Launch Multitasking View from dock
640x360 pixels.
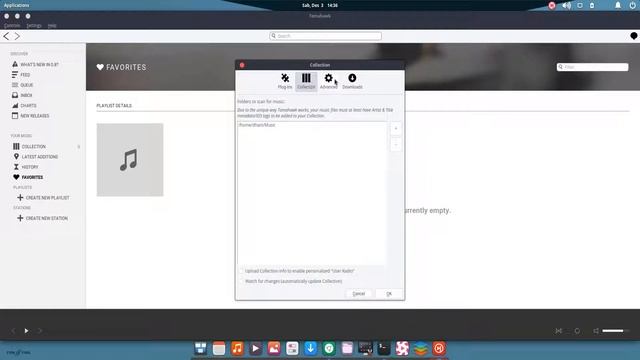[x=200, y=348]
